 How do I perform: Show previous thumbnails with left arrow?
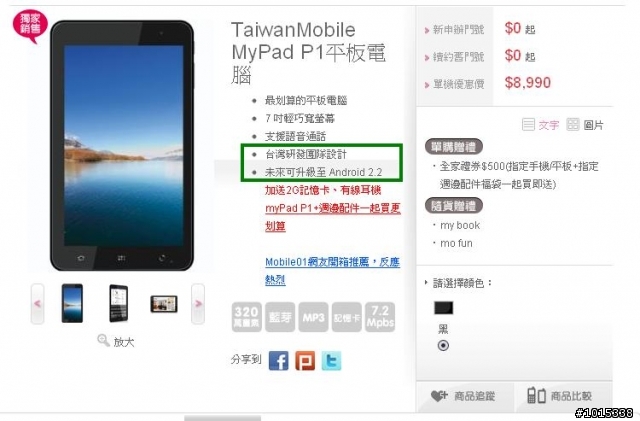38,304
